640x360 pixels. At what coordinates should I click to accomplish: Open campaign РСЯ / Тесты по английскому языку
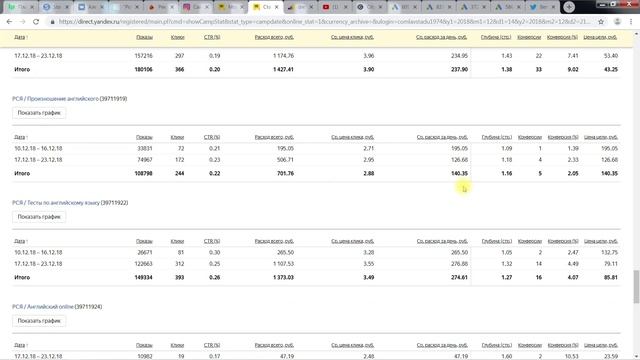tap(56, 203)
